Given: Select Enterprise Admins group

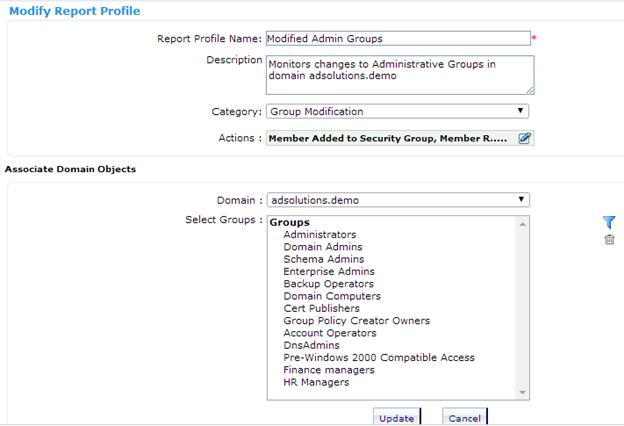Looking at the screenshot, I should point(329,272).
